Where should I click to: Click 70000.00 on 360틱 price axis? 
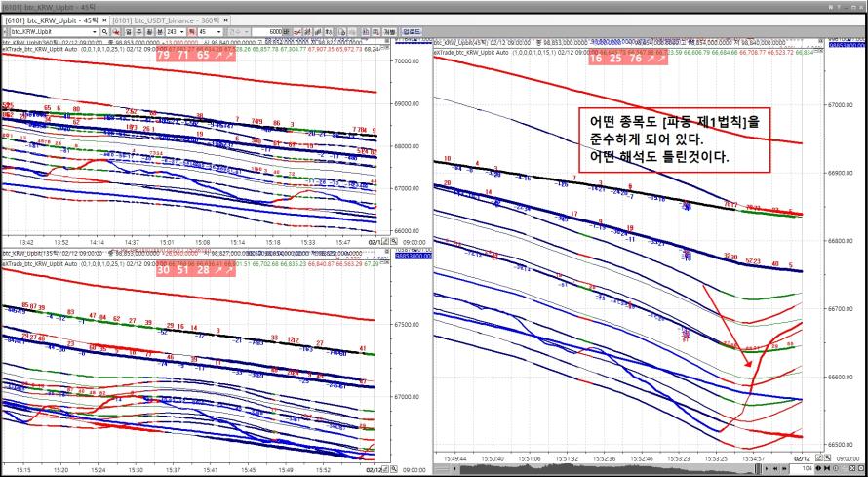click(x=407, y=61)
